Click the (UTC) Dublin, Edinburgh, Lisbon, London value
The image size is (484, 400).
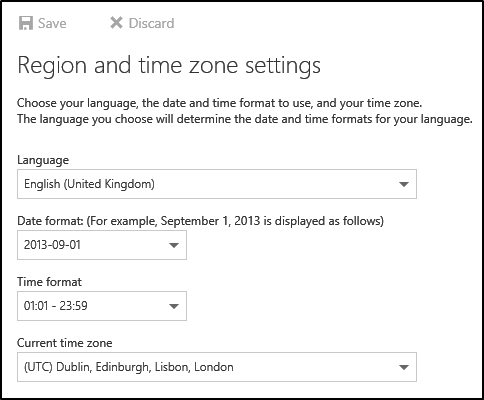coord(129,367)
